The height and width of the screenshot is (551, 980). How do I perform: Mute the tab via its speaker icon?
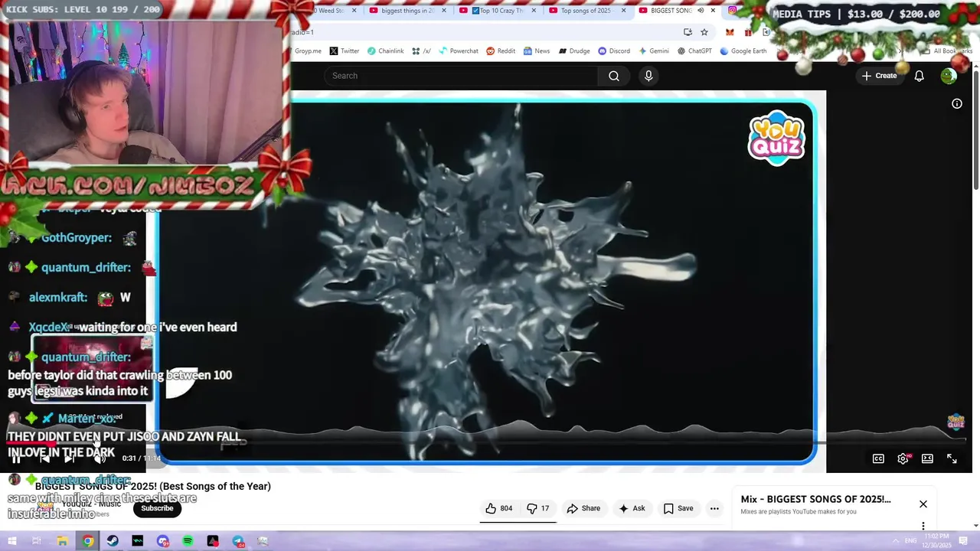pyautogui.click(x=700, y=11)
